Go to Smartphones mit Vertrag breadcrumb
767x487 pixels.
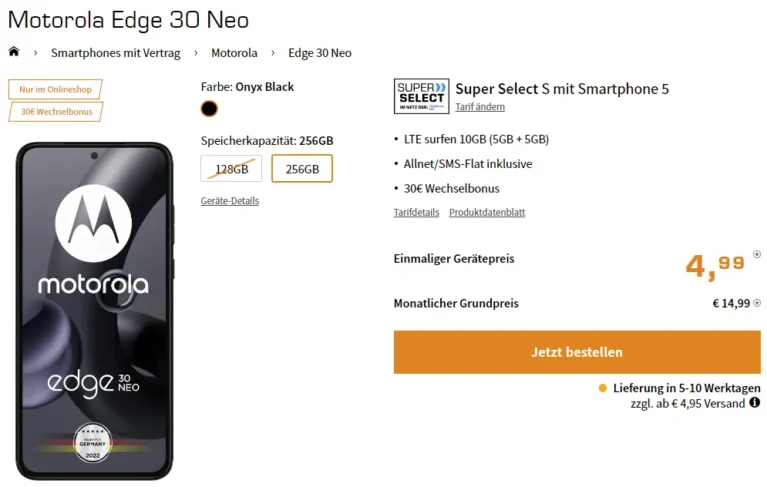115,53
